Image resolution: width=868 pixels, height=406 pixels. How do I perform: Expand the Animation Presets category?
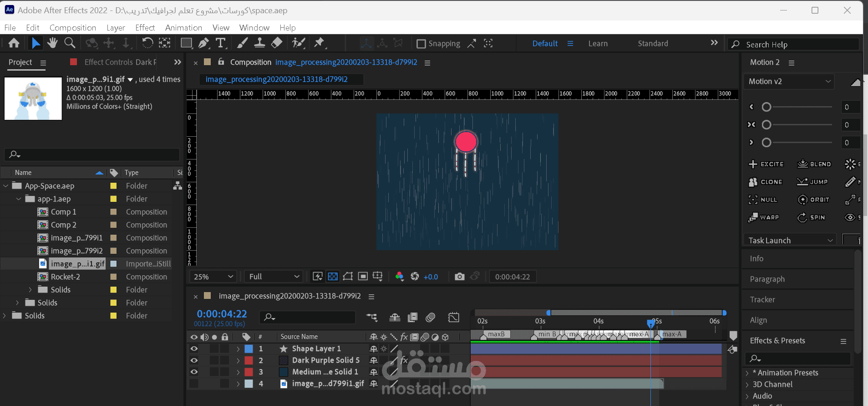point(747,373)
